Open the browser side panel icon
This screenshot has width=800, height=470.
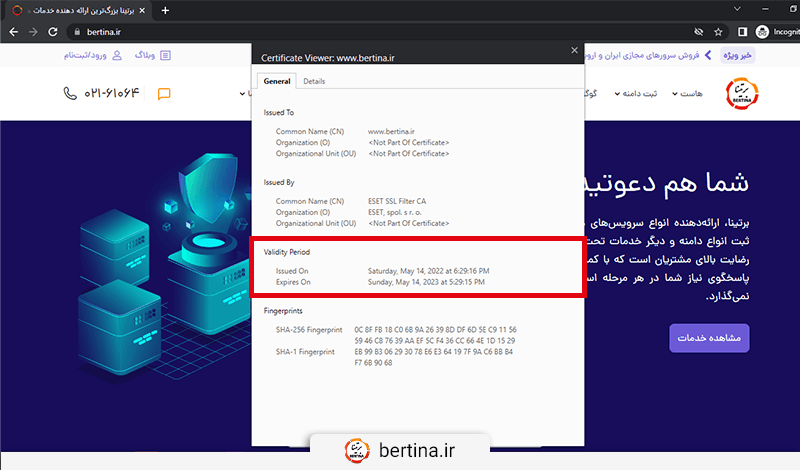[742, 32]
